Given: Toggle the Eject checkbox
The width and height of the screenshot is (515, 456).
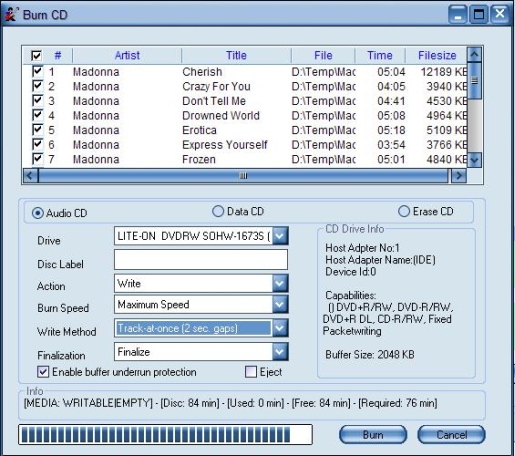Looking at the screenshot, I should tap(251, 372).
